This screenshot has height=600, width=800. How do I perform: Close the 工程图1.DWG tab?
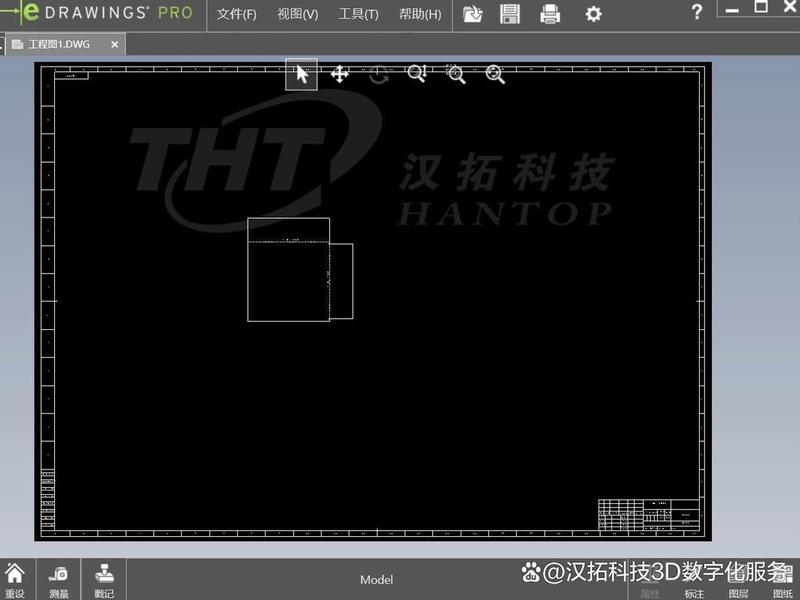[x=115, y=44]
